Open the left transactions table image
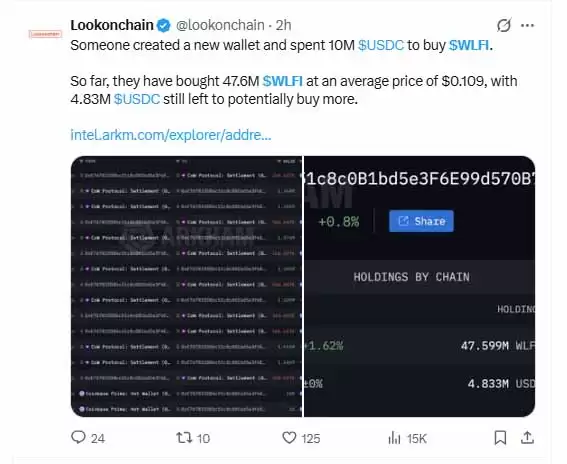This screenshot has width=567, height=464. [x=187, y=286]
